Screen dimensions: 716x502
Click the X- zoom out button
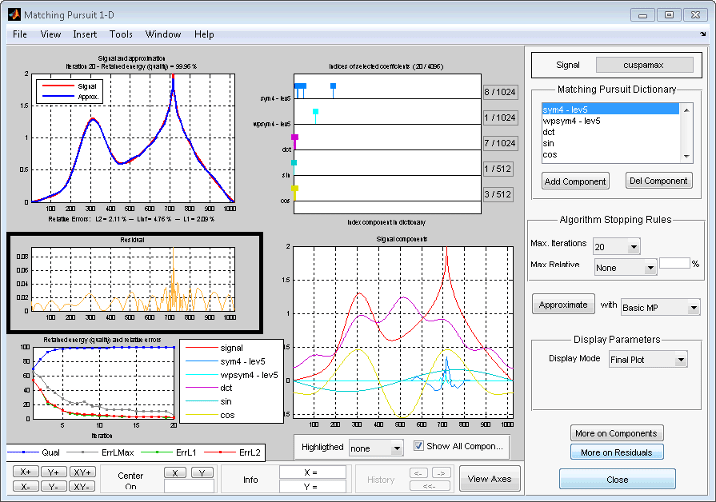[x=24, y=485]
